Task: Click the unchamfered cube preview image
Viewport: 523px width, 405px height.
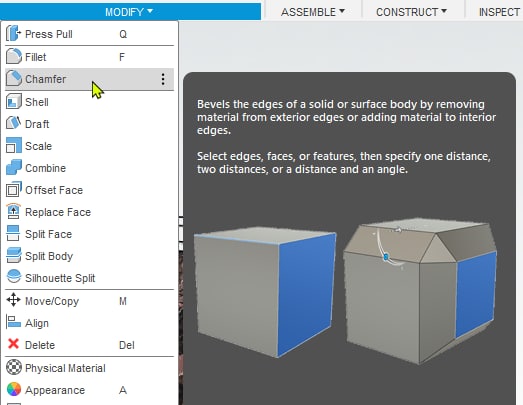Action: pos(265,292)
